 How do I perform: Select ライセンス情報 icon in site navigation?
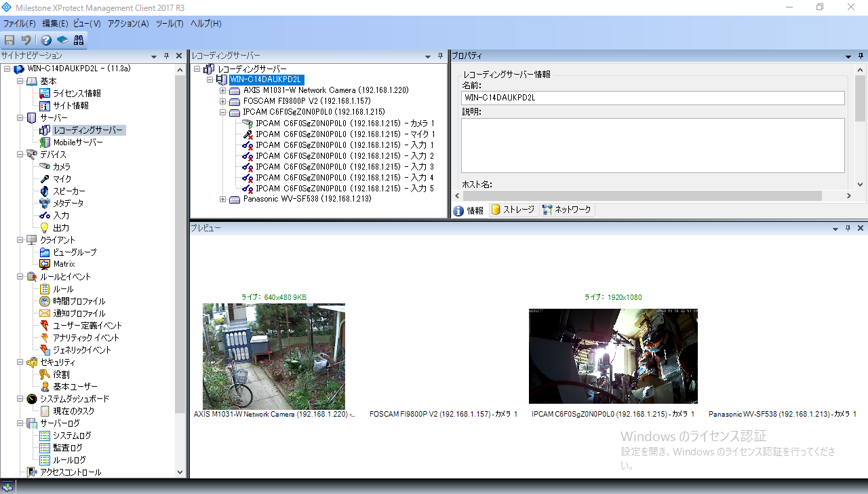(x=45, y=94)
